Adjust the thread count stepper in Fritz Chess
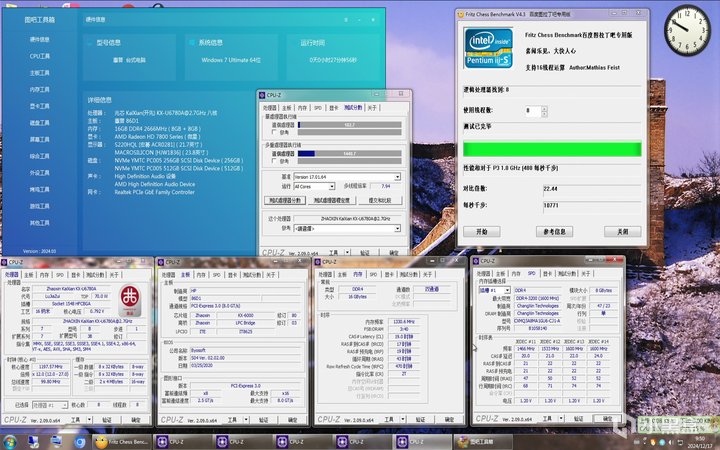The image size is (720, 450). click(544, 111)
